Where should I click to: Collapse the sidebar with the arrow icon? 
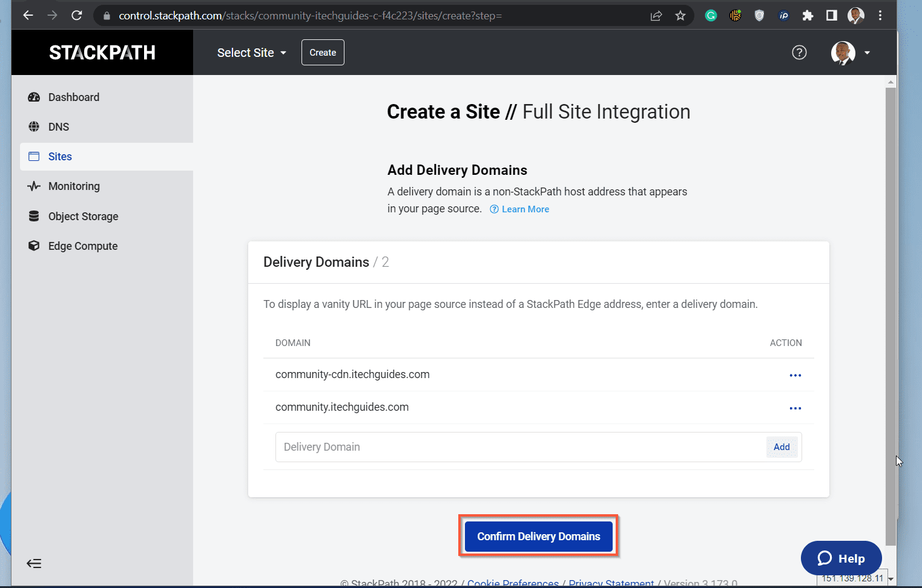point(34,564)
